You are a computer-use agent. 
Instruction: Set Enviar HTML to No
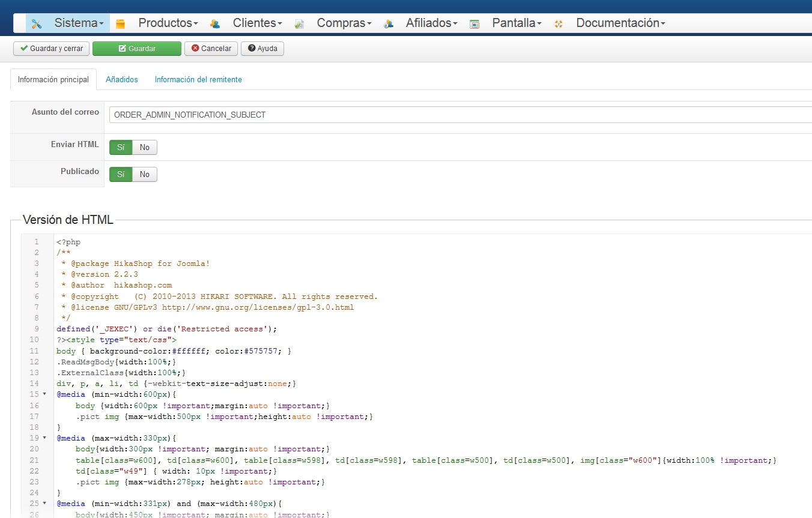coord(145,148)
